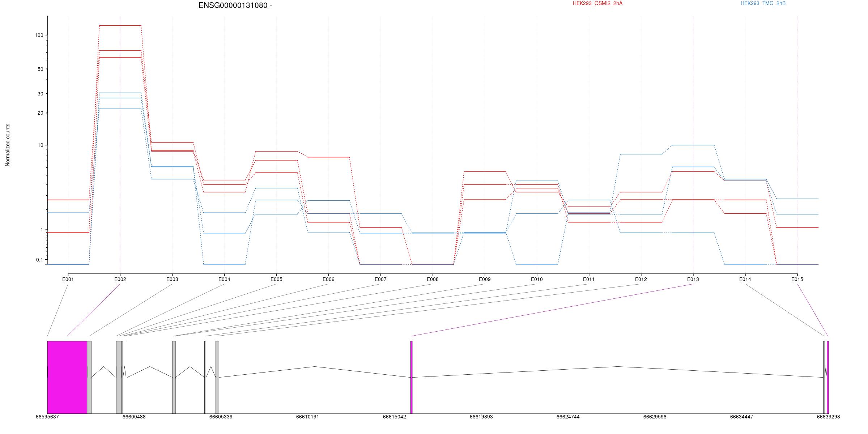
Task: Click the E011 exon label
Action: pyautogui.click(x=589, y=279)
